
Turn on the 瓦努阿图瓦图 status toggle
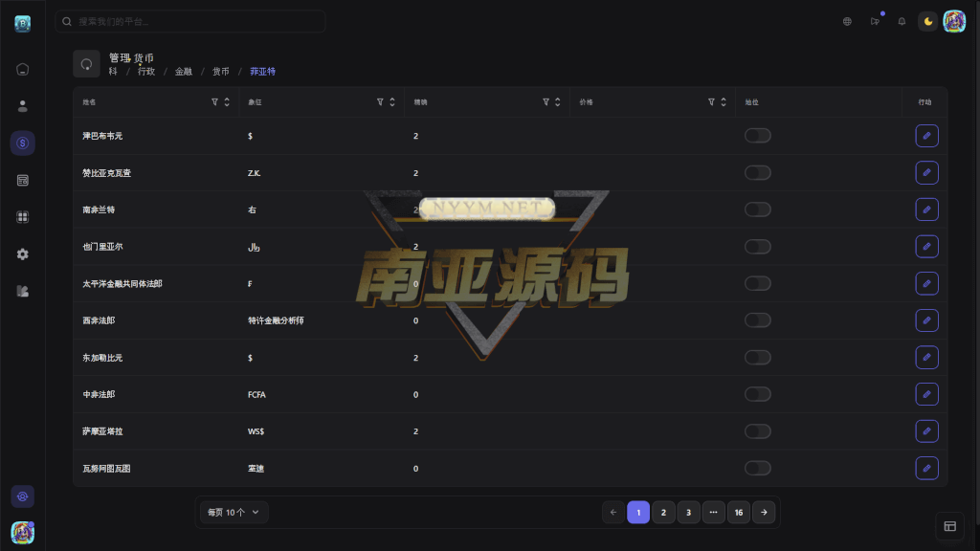(x=757, y=468)
